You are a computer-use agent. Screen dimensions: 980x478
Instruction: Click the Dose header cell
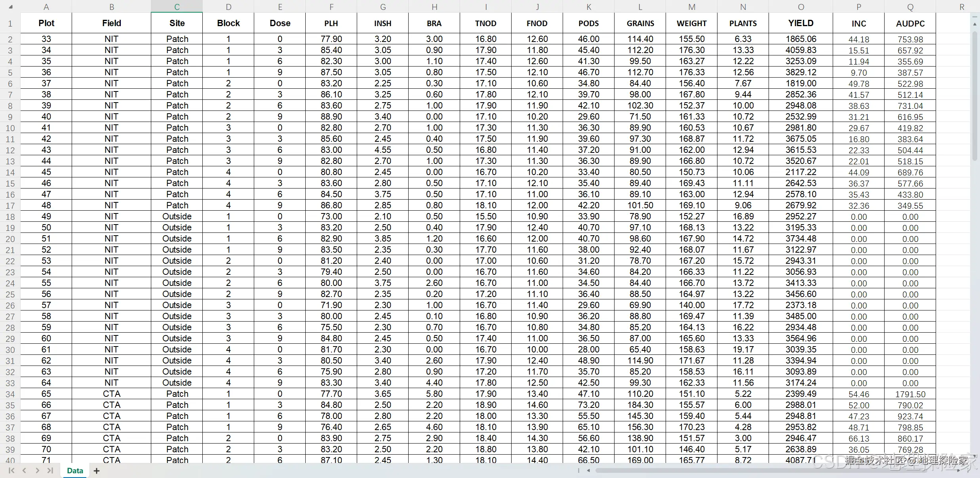(x=280, y=23)
